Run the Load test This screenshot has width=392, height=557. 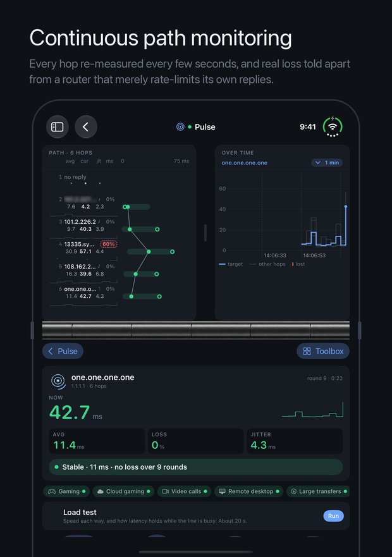[x=333, y=516]
